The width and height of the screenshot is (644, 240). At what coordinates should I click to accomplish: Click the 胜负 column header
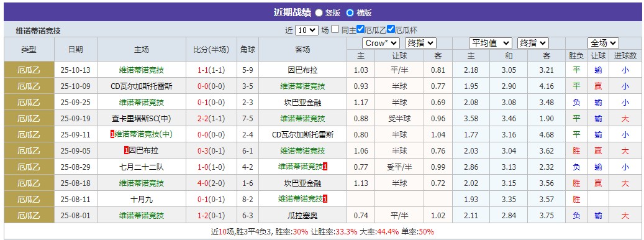tap(576, 56)
